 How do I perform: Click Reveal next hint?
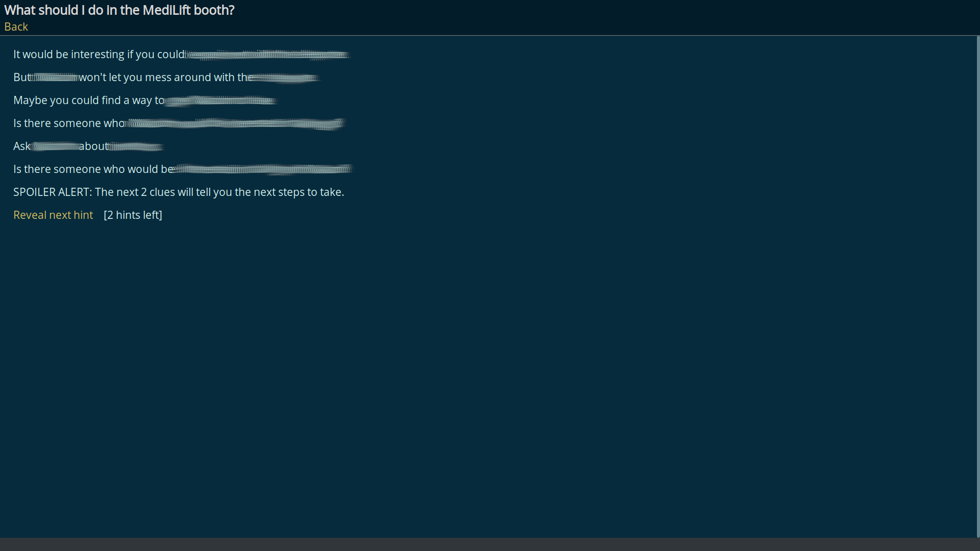pos(53,215)
